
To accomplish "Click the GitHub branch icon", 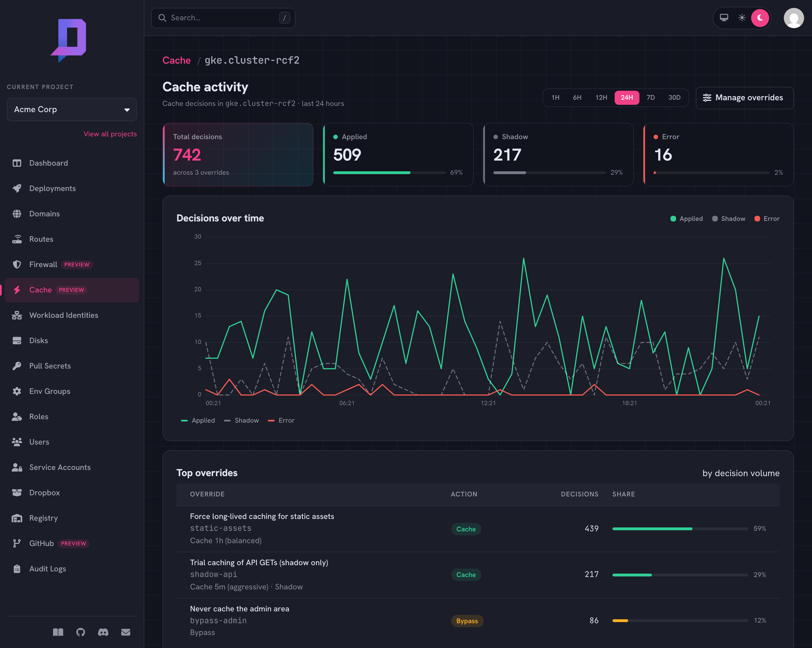I will [x=17, y=543].
